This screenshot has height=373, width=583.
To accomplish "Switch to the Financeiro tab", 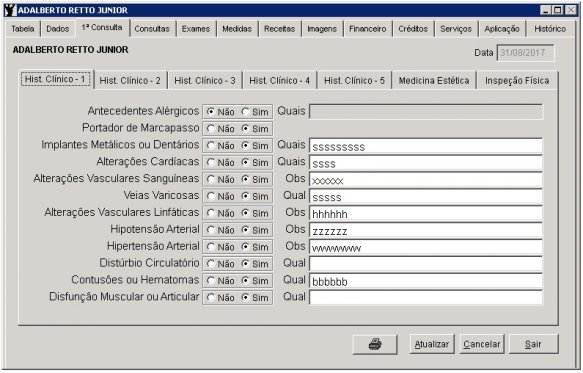I will pos(367,29).
